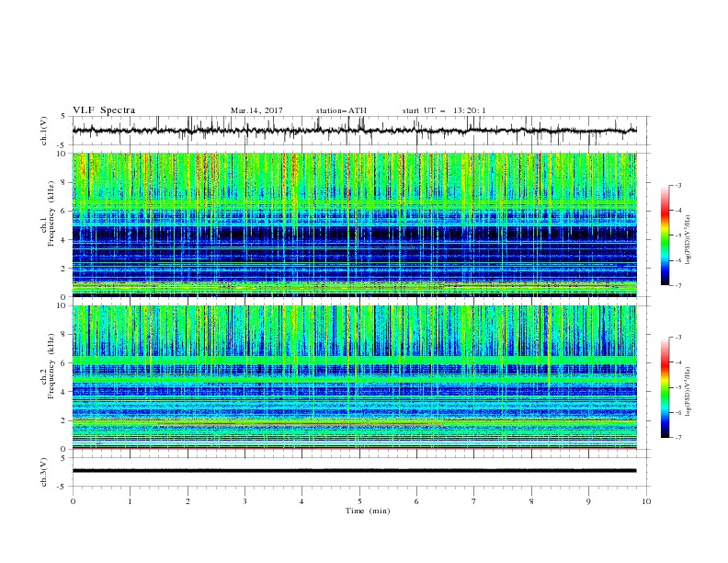
Task: Click '-5' on ch.2 color scale
Action: pyautogui.click(x=677, y=387)
